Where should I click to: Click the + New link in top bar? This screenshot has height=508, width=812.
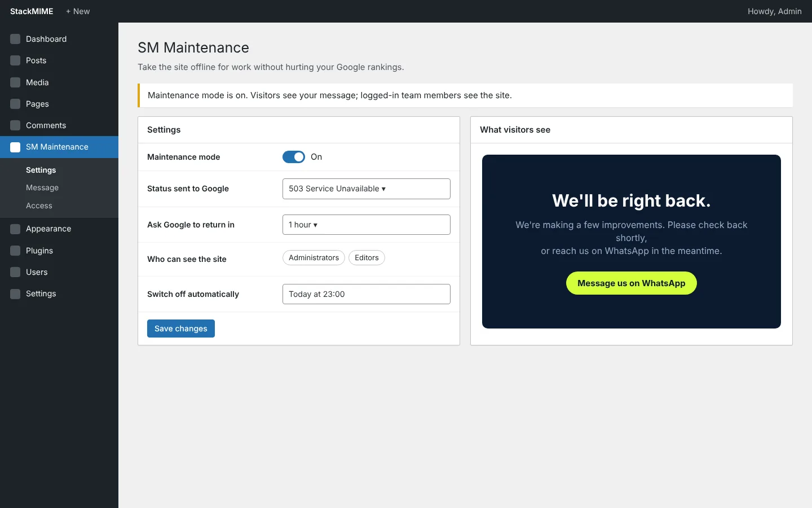tap(78, 11)
